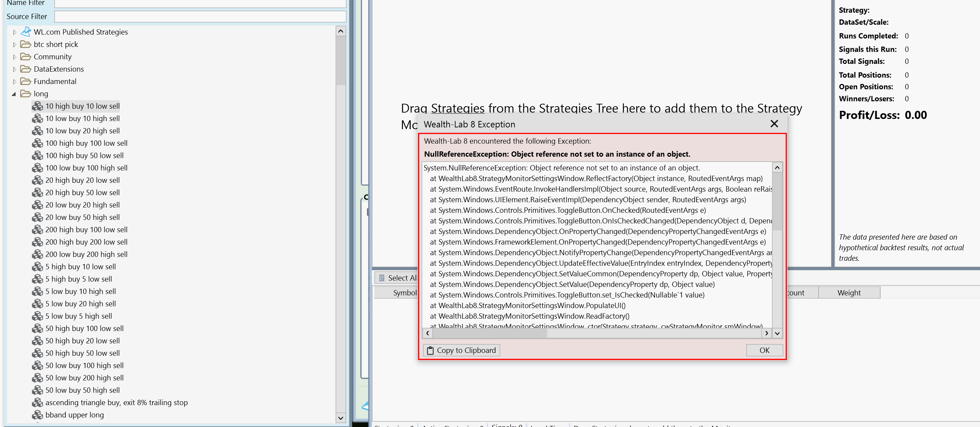This screenshot has height=427, width=980.
Task: Click clipboard icon on Copy to Clipboard button
Action: pyautogui.click(x=430, y=350)
